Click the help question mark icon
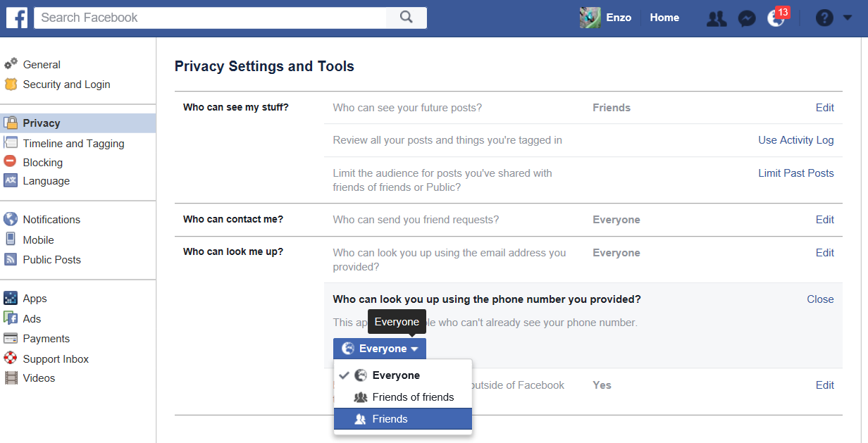Viewport: 868px width, 443px height. coord(824,18)
